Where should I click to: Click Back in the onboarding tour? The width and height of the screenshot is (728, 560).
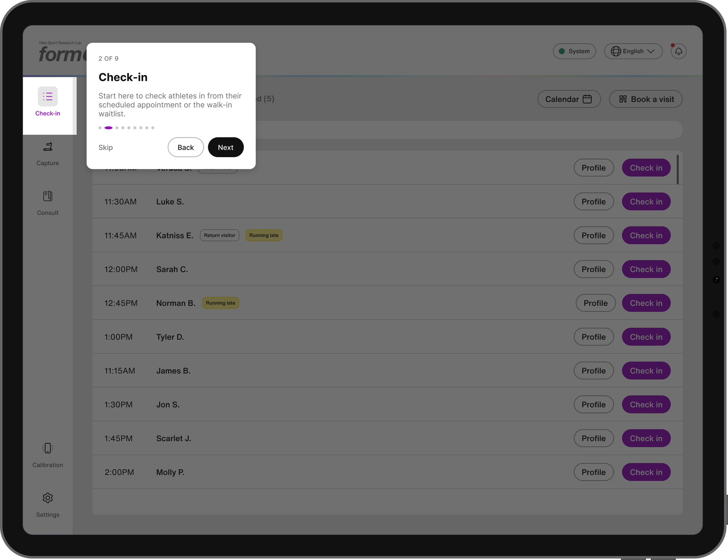pyautogui.click(x=186, y=147)
